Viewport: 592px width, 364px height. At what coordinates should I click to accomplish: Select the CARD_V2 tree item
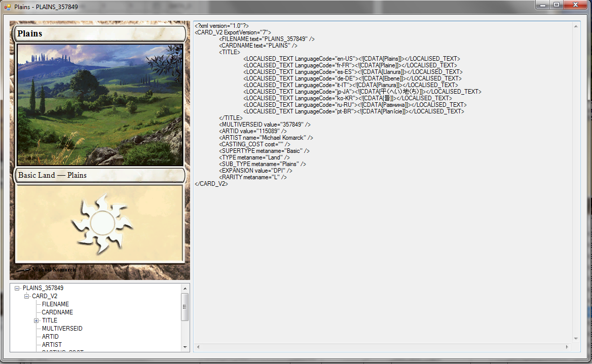pos(45,296)
